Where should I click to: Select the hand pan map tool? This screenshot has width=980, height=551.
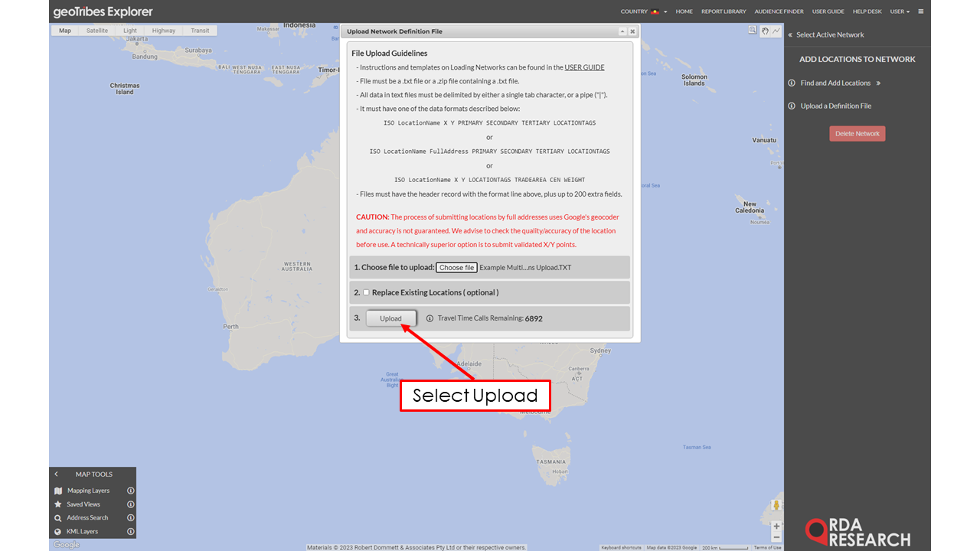tap(765, 31)
